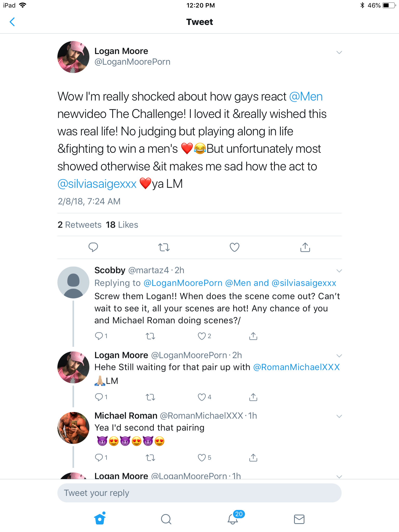Open the Search tab magnifier icon
The width and height of the screenshot is (399, 532).
point(166,519)
